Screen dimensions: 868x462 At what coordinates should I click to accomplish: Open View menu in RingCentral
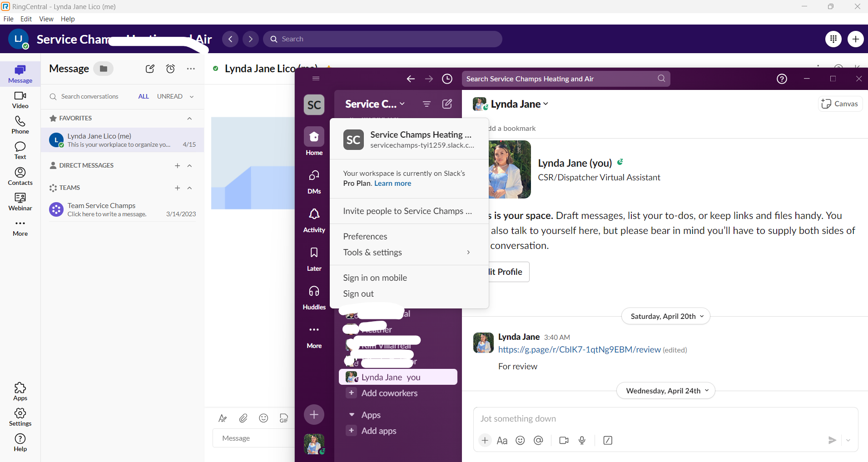click(x=46, y=19)
